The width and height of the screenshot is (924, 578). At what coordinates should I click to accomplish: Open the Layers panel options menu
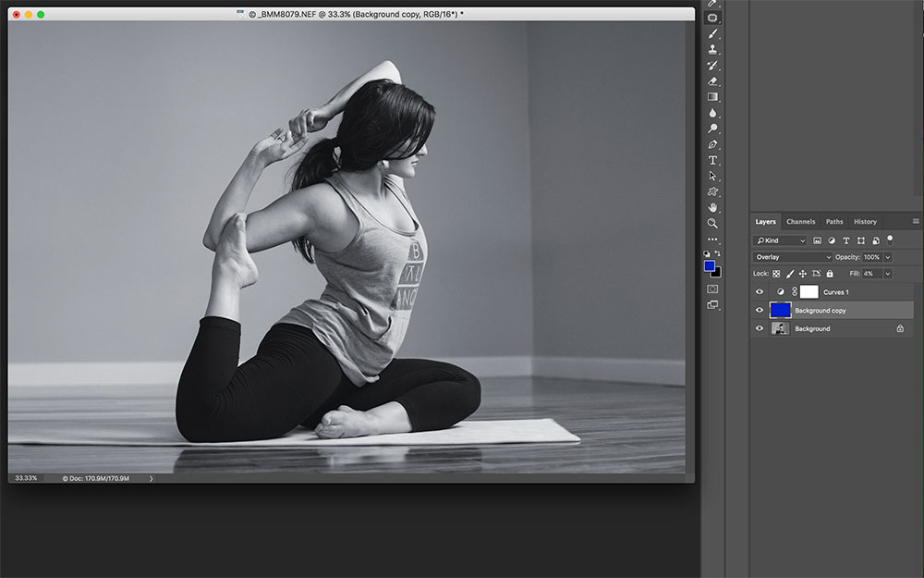pyautogui.click(x=916, y=222)
